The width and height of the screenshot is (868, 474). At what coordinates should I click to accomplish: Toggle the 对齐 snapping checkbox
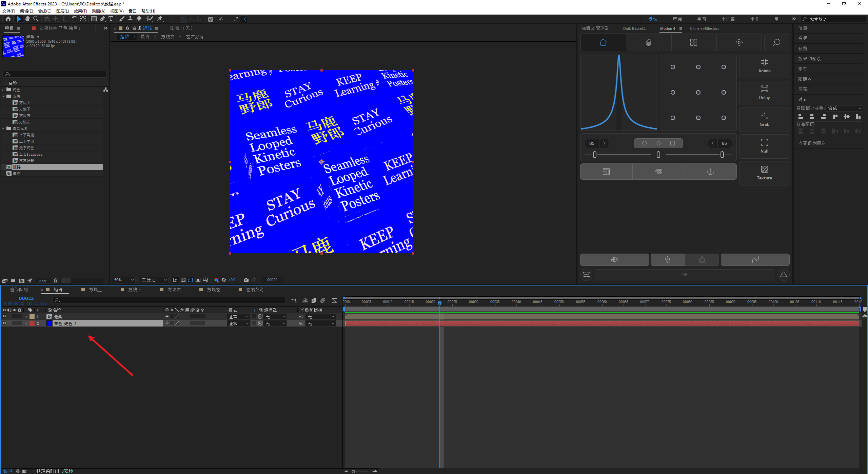point(211,19)
